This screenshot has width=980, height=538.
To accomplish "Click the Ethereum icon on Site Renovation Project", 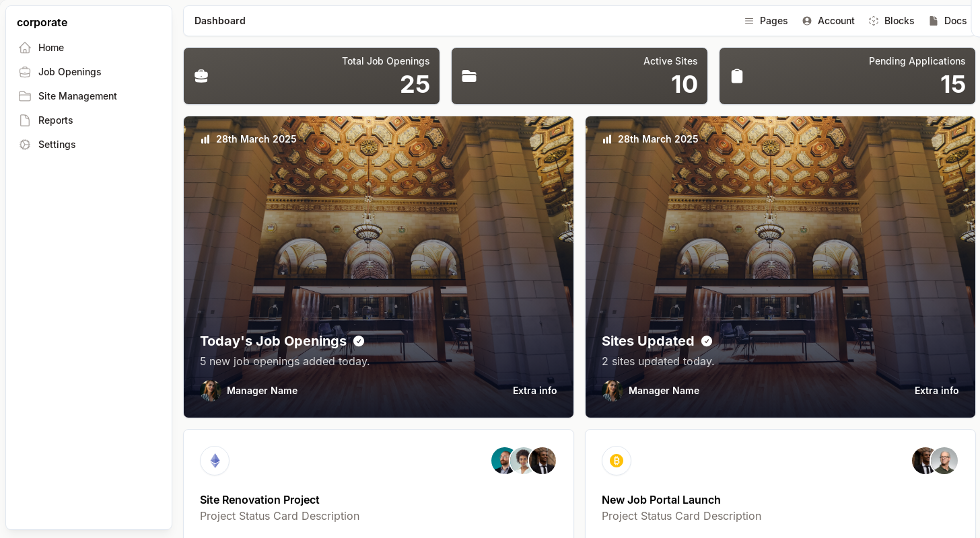I will point(215,461).
